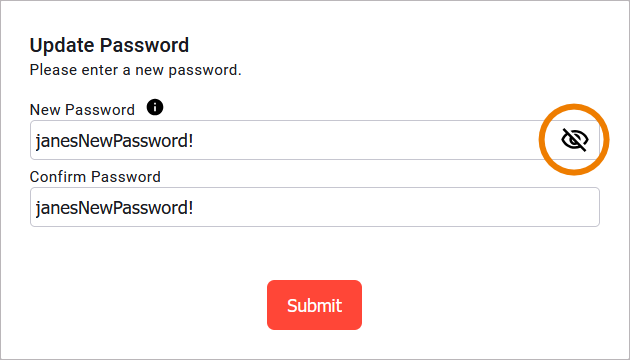Hide the password using the crossed-eye icon
630x360 pixels.
(575, 140)
